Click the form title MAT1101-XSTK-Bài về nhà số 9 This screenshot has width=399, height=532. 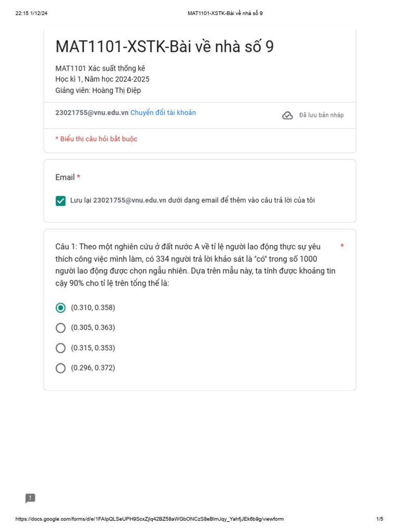[x=164, y=47]
